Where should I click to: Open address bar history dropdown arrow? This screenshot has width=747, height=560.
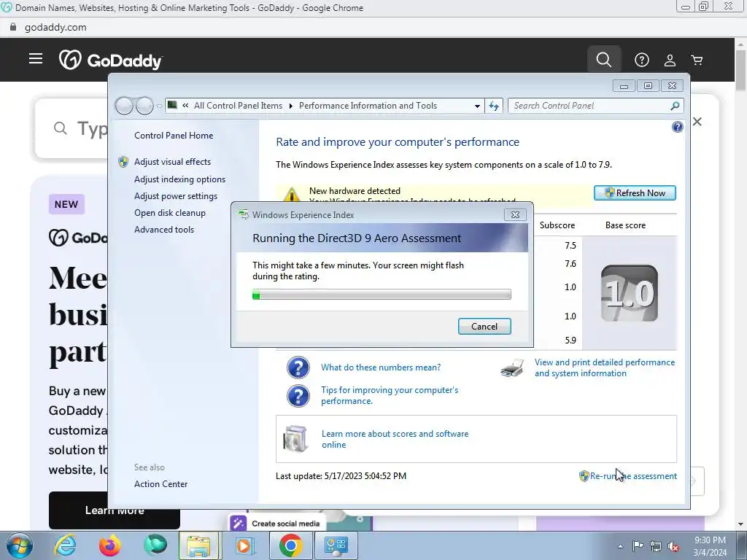click(x=477, y=106)
